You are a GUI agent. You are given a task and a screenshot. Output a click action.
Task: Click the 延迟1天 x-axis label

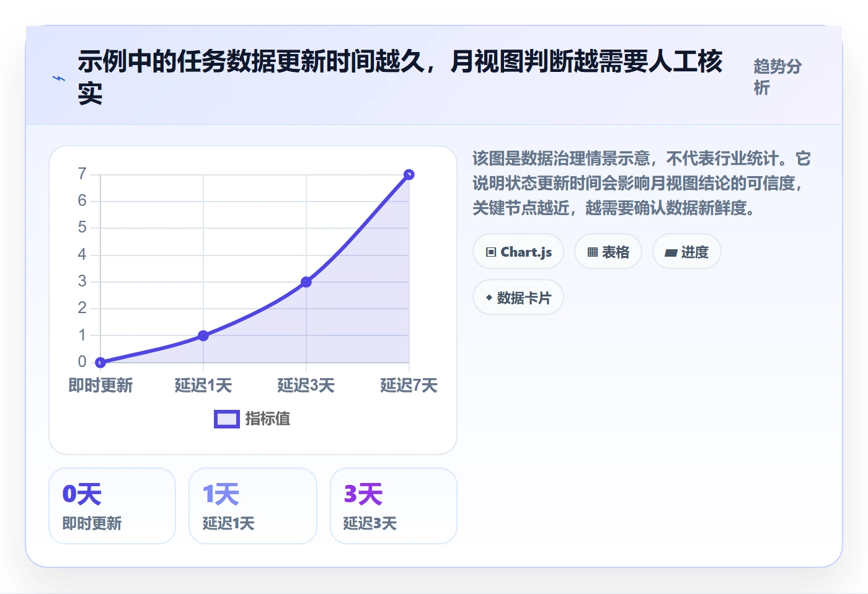203,386
